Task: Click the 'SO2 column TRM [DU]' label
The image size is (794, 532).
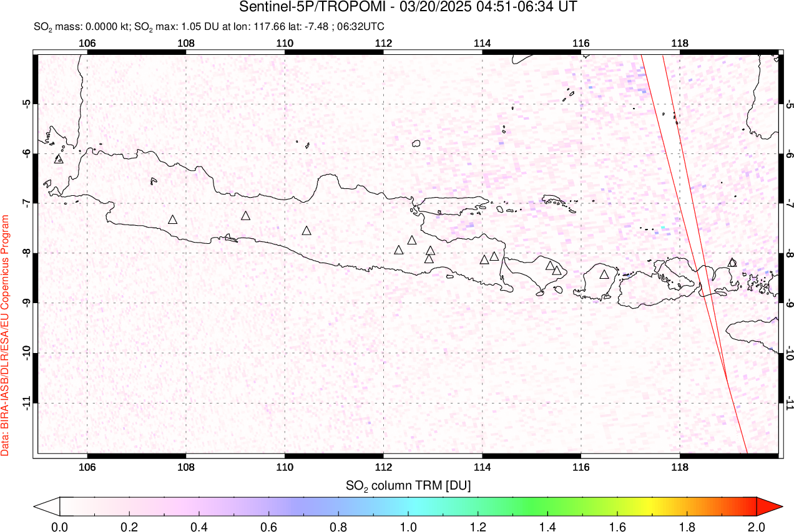Action: (x=408, y=485)
